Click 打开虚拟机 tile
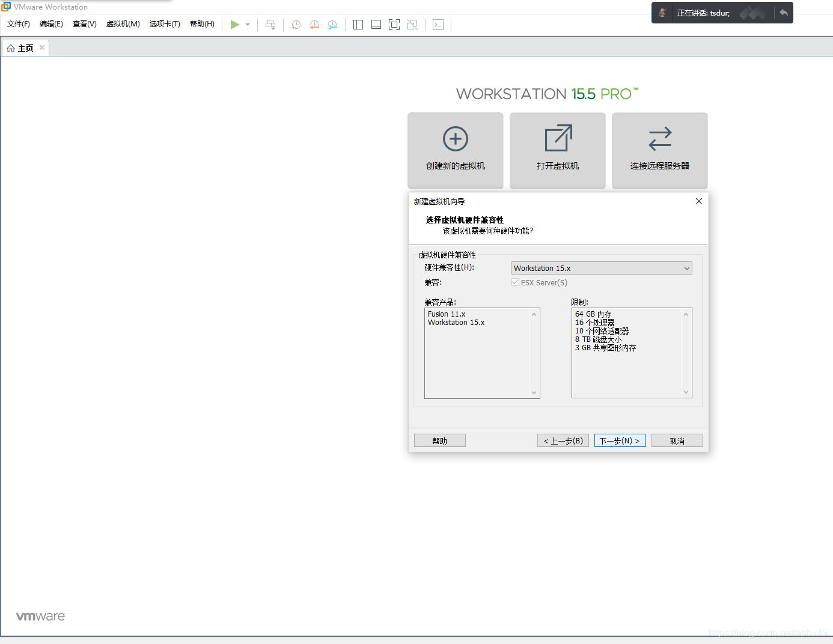 (558, 150)
